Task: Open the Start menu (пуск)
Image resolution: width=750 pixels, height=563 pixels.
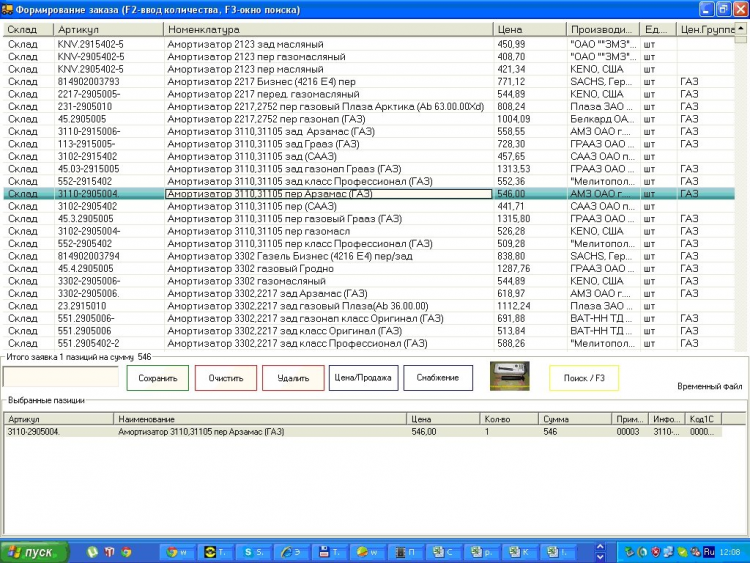Action: 34,552
